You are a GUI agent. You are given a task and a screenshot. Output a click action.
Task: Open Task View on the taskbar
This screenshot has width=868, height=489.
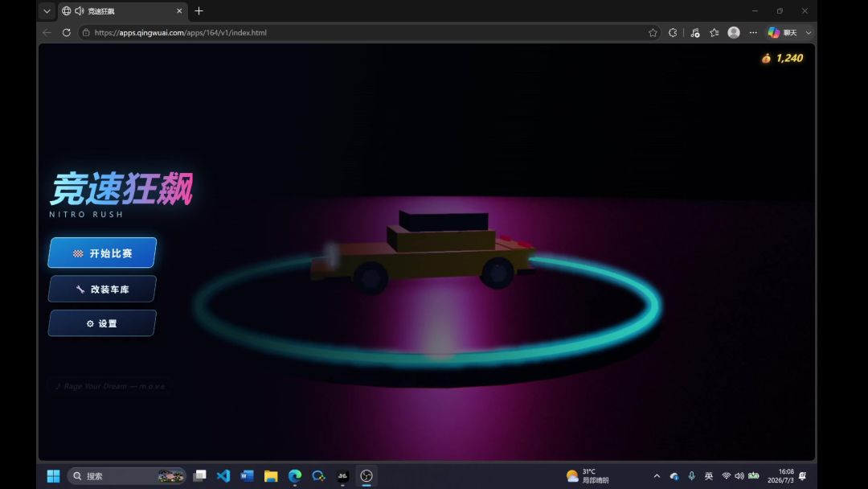point(200,475)
